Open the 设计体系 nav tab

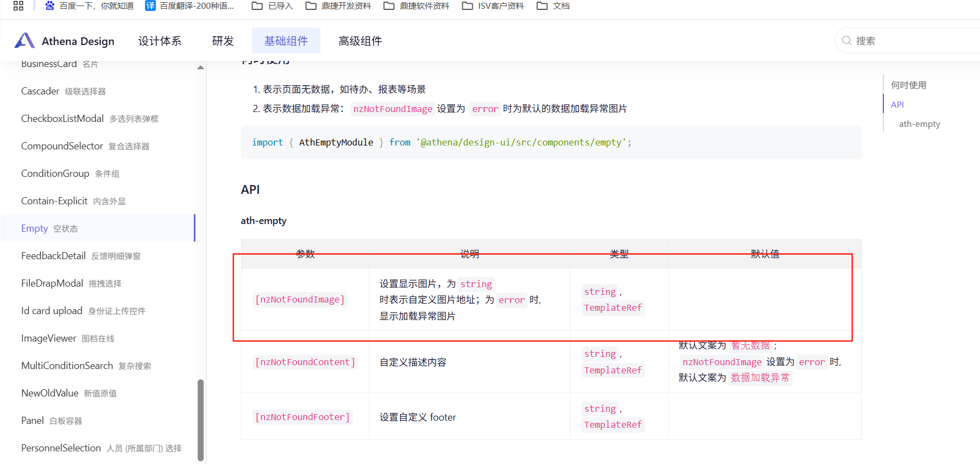(x=160, y=41)
